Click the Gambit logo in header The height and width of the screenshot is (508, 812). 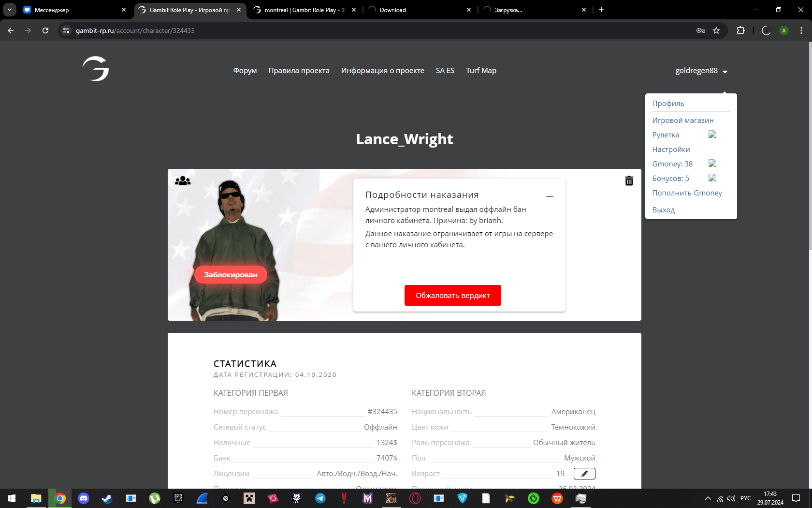(96, 69)
